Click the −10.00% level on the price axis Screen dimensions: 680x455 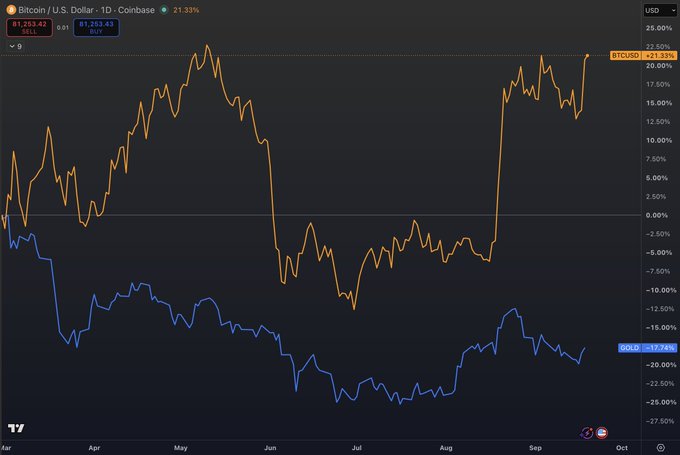660,290
